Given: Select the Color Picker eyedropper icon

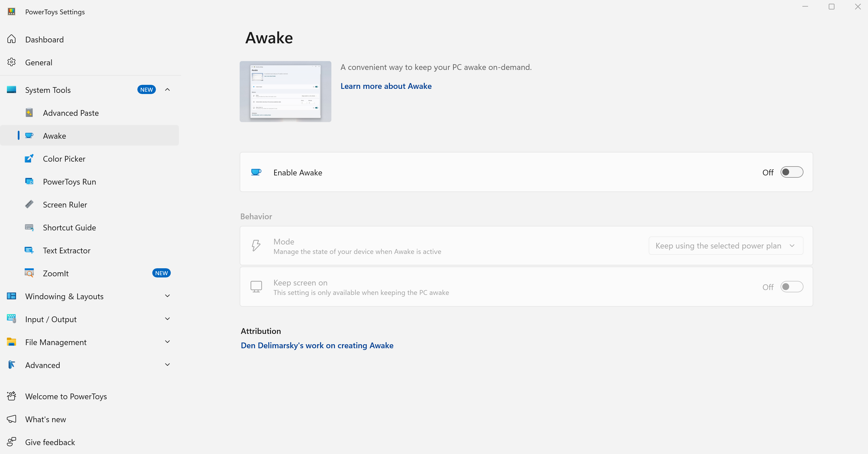Looking at the screenshot, I should point(29,158).
